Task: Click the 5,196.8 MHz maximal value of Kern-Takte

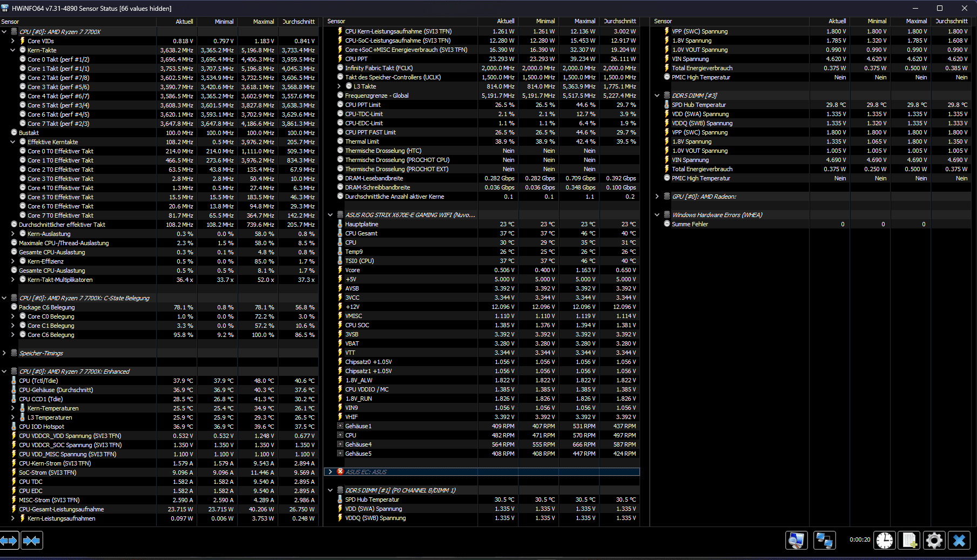Action: click(x=258, y=50)
